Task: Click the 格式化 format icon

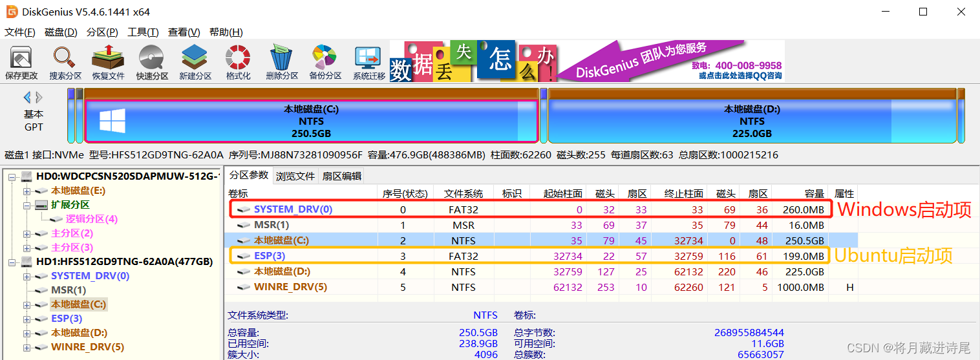Action: 238,63
